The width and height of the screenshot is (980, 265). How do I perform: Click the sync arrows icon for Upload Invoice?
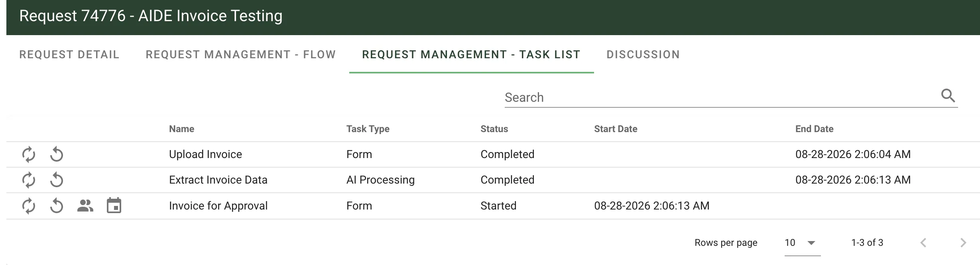pyautogui.click(x=29, y=154)
